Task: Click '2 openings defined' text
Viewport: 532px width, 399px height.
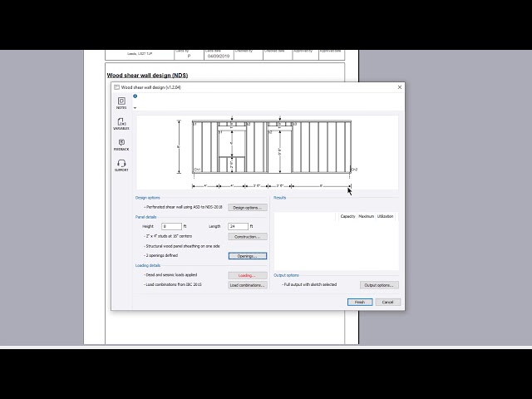Action: pyautogui.click(x=160, y=255)
